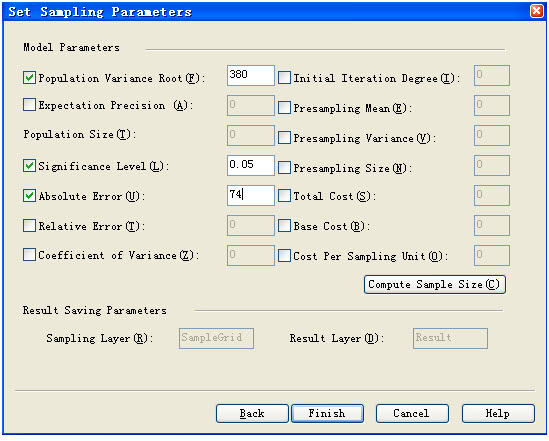Viewport: 549px width, 441px height.
Task: Enable Relative Error checkbox
Action: 29,226
